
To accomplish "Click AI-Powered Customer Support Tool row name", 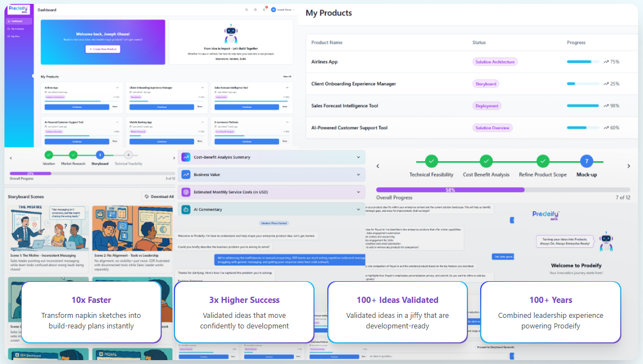I will 350,128.
